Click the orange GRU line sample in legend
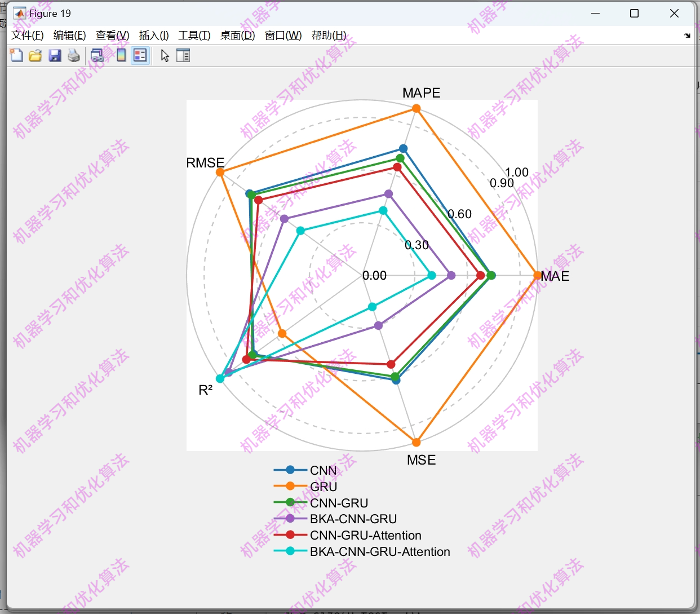Viewport: 700px width, 614px height. tap(290, 486)
